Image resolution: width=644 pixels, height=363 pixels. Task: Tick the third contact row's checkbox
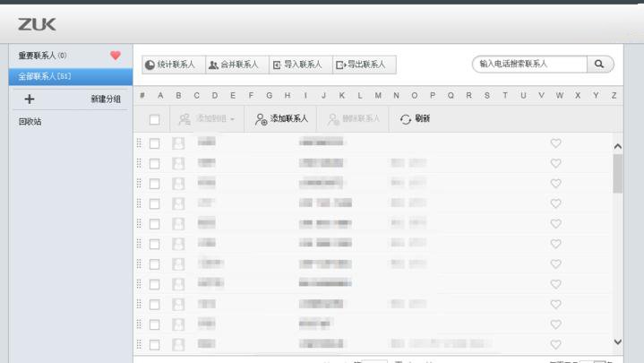click(x=154, y=184)
